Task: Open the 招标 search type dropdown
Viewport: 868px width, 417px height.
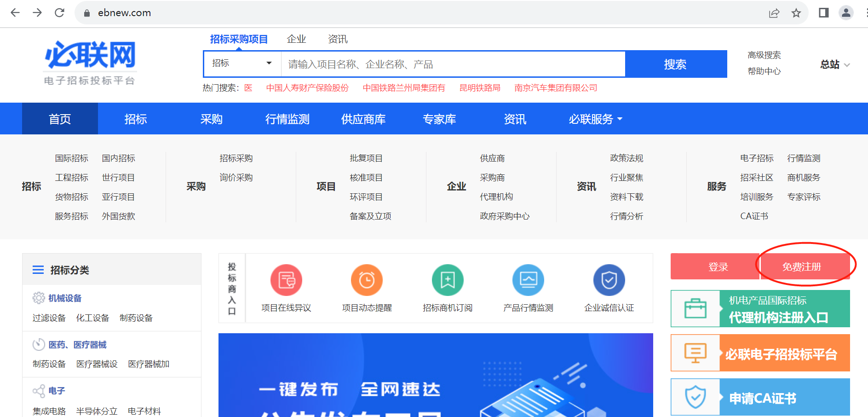Action: (x=242, y=64)
